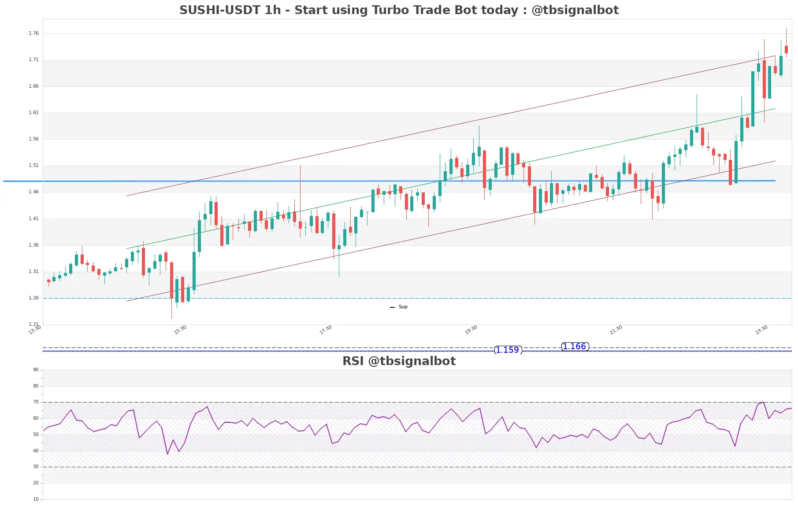Viewport: 798px width, 532px height.
Task: Click the RSI 80 axis label
Action: (36, 386)
